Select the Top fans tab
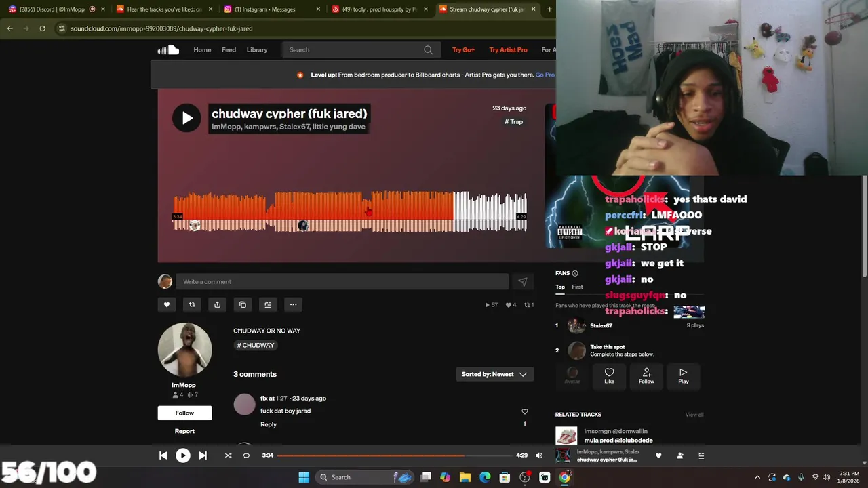 (560, 287)
